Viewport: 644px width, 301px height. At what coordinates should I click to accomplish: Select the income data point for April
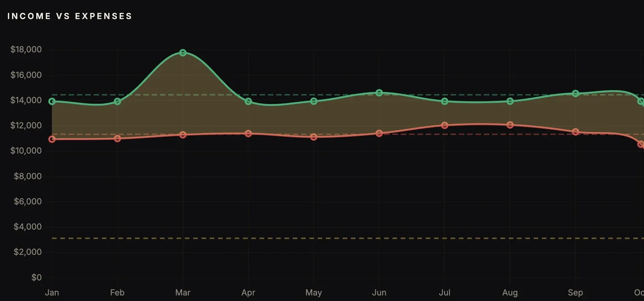pos(248,101)
